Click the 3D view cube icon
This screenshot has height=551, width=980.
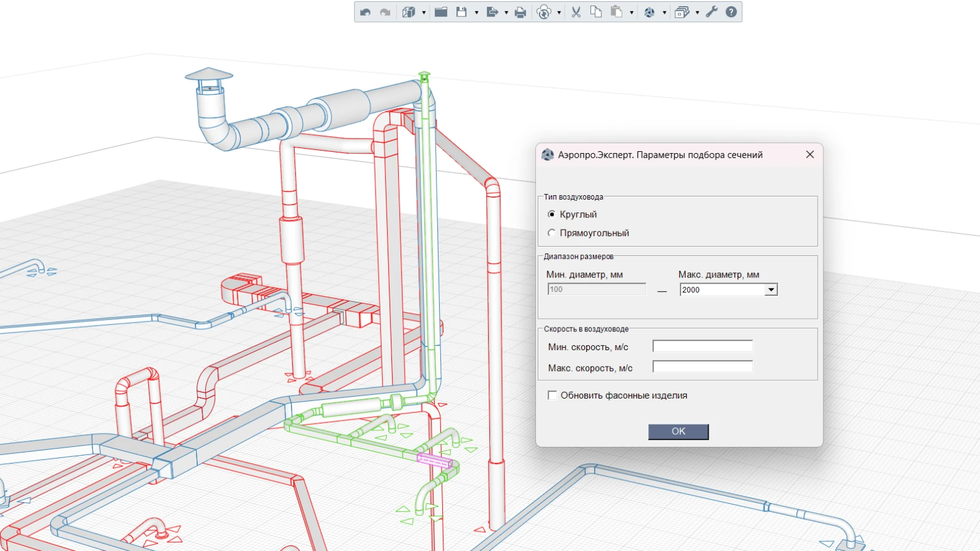click(x=409, y=12)
